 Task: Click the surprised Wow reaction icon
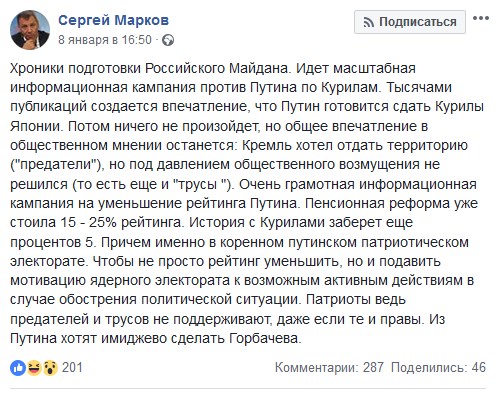(x=50, y=368)
